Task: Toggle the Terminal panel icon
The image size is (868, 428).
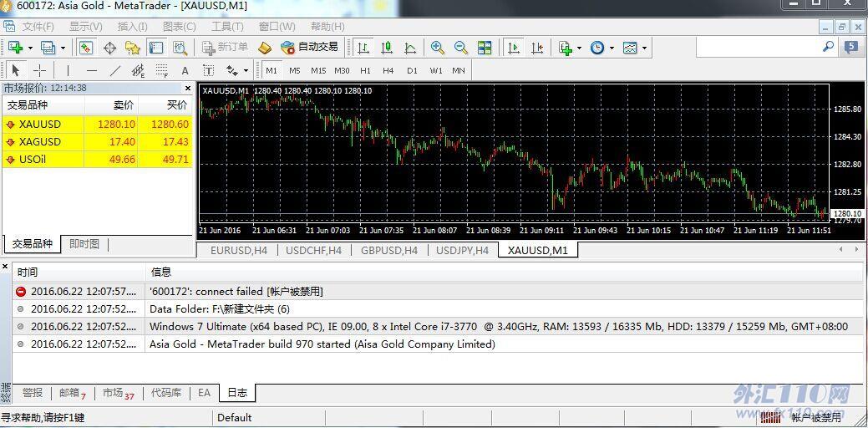Action: 156,48
